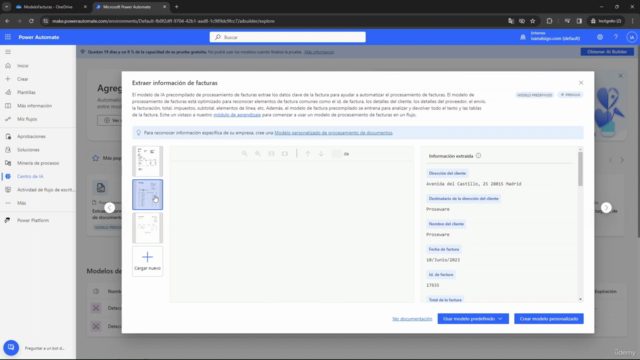Open a new browser tab
The height and width of the screenshot is (360, 640).
176,7
